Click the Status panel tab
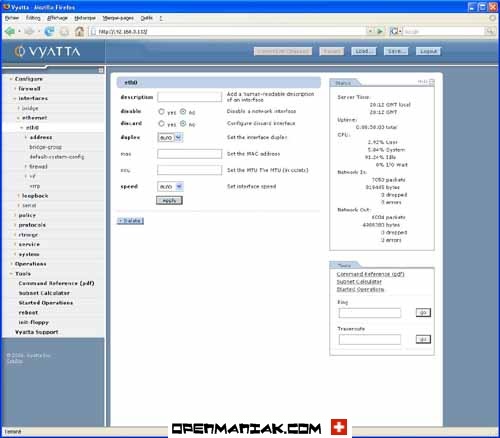Viewport: 500px width, 438px height. coord(343,83)
